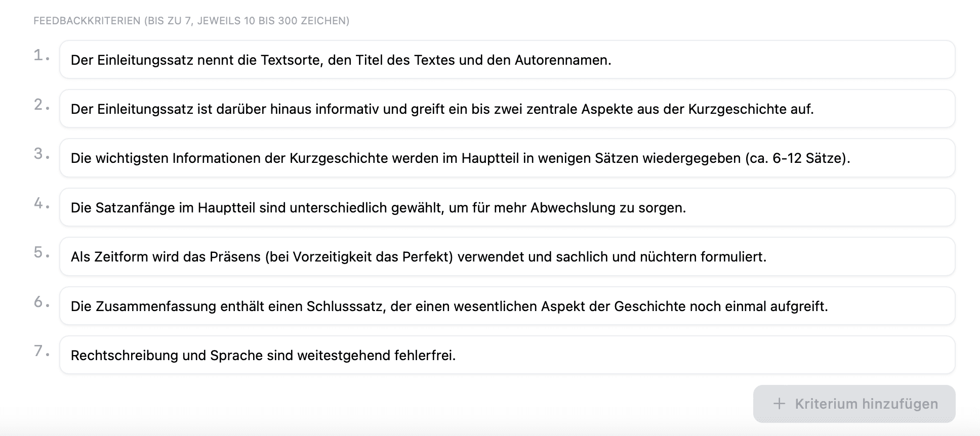Click the '(ca. 6-12 Sätze)' text
Screen dimensions: 980x436
pyautogui.click(x=797, y=158)
